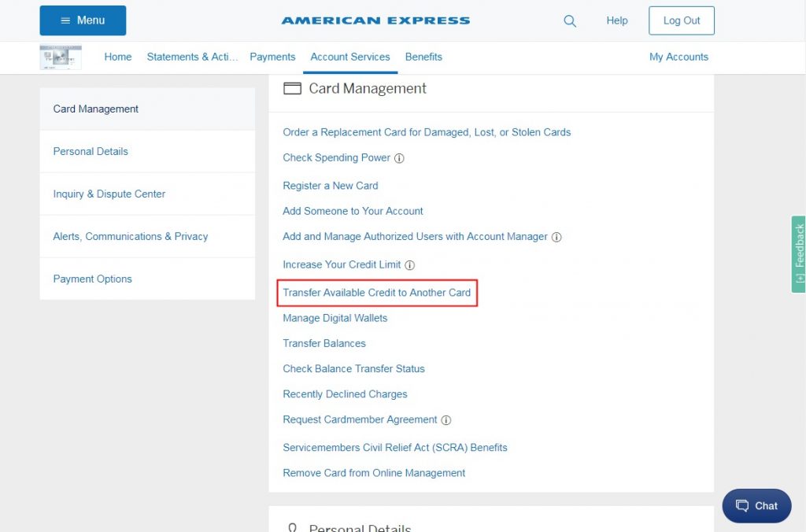Click Register a New Card

(330, 186)
